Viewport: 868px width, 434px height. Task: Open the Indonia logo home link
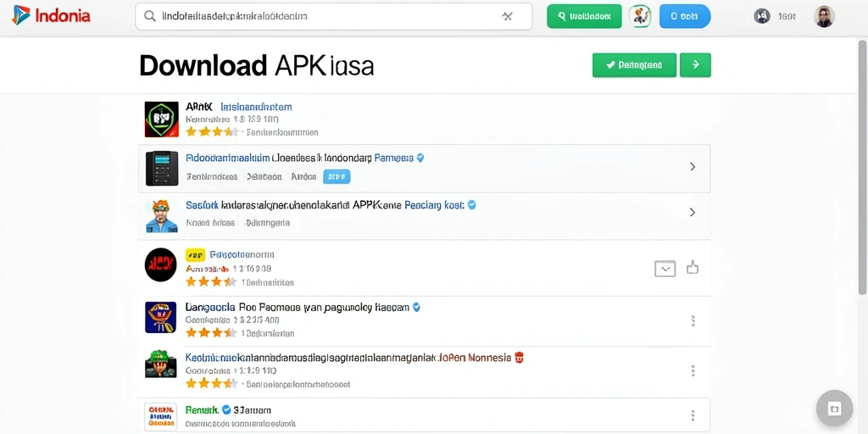[51, 15]
